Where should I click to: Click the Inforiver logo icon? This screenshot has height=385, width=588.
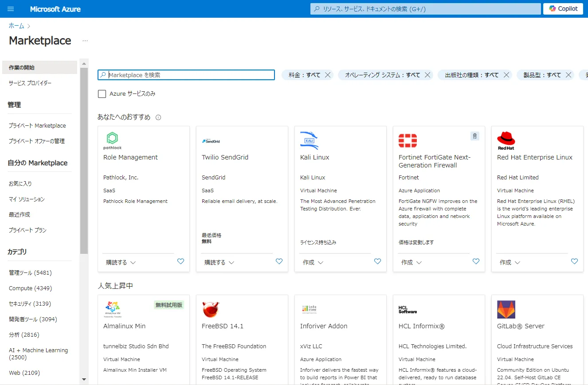tap(309, 309)
